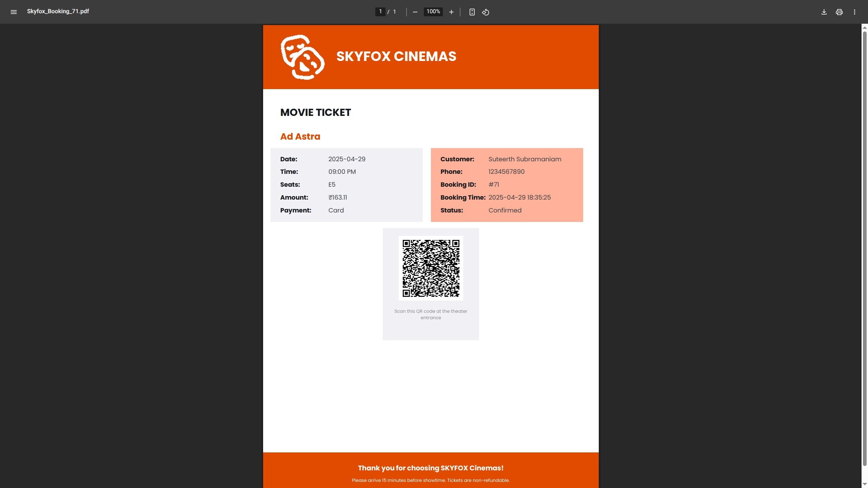The height and width of the screenshot is (488, 868).
Task: Click the Seats: label
Action: [x=290, y=185]
